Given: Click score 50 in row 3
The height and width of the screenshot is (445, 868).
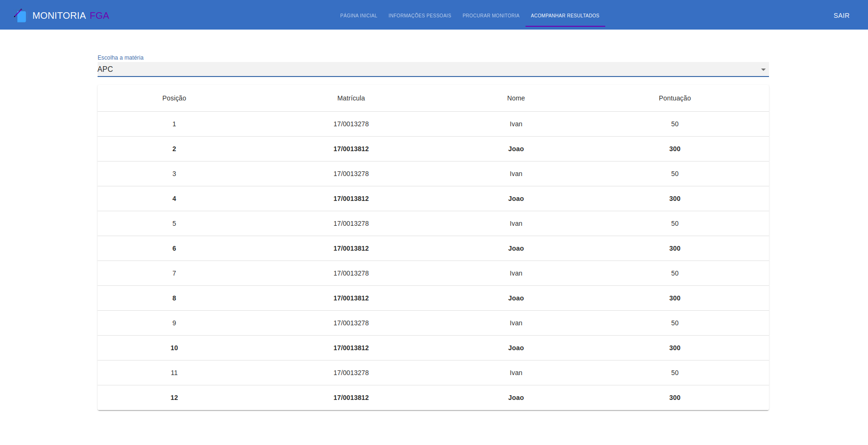Looking at the screenshot, I should pyautogui.click(x=675, y=174).
